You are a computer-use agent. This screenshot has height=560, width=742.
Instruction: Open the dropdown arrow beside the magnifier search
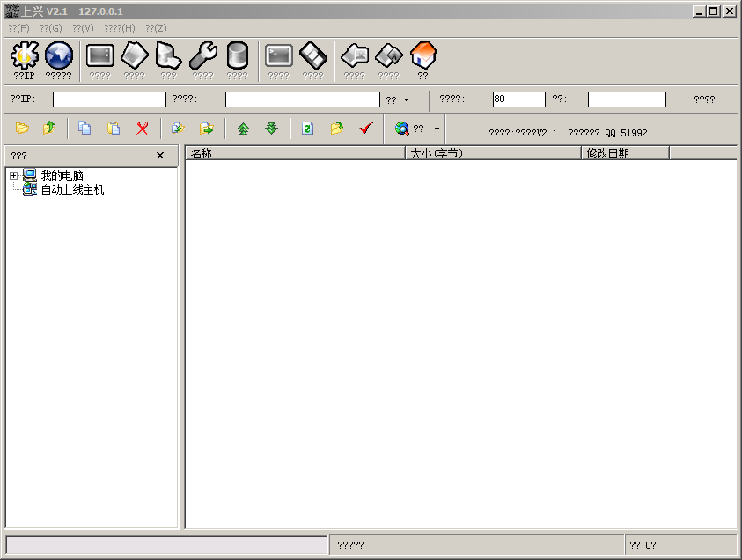437,129
